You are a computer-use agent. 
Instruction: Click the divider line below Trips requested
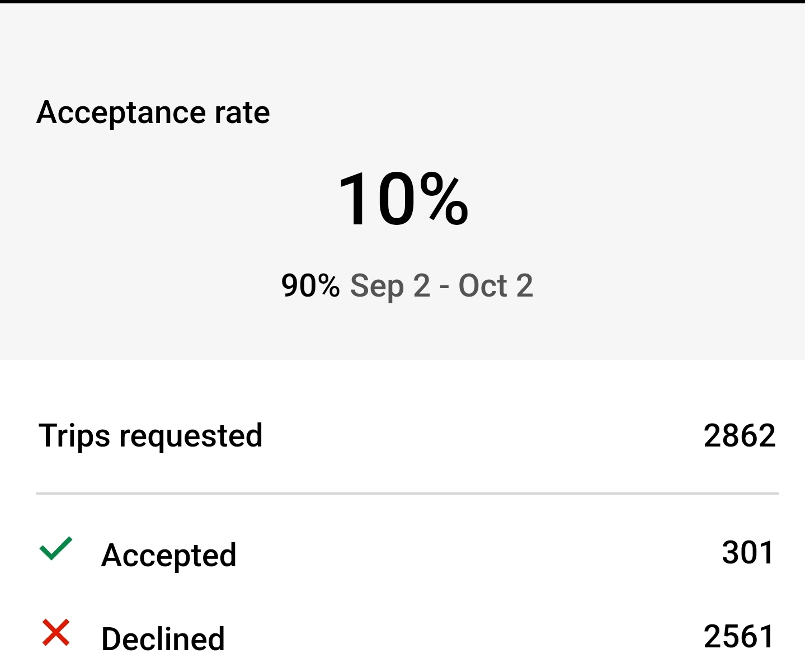(407, 494)
